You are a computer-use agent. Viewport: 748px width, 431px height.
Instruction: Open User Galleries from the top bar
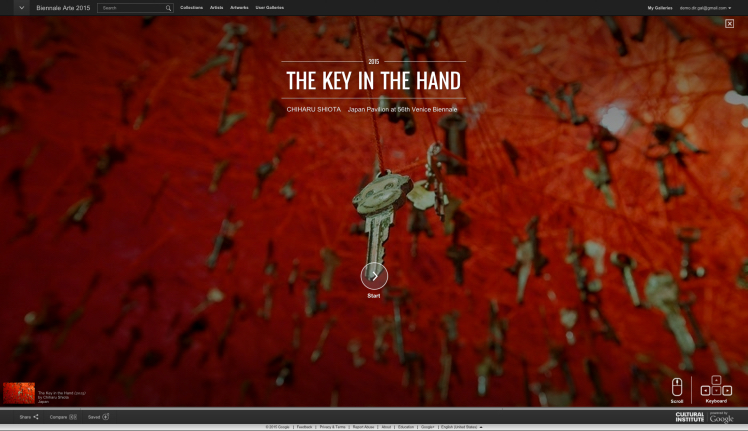(x=270, y=8)
